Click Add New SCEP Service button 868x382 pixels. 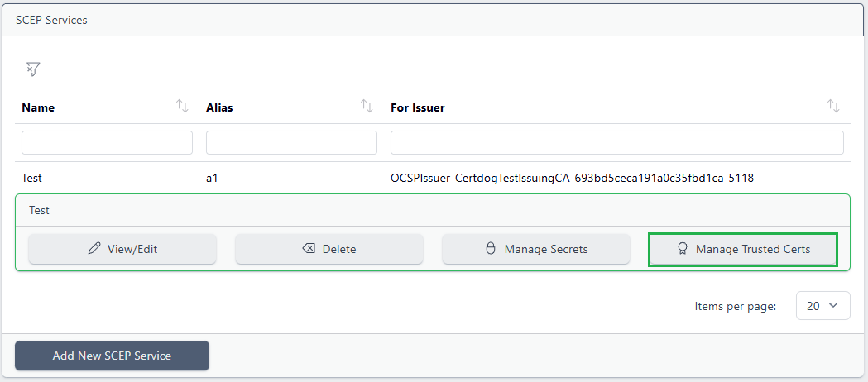pyautogui.click(x=112, y=356)
